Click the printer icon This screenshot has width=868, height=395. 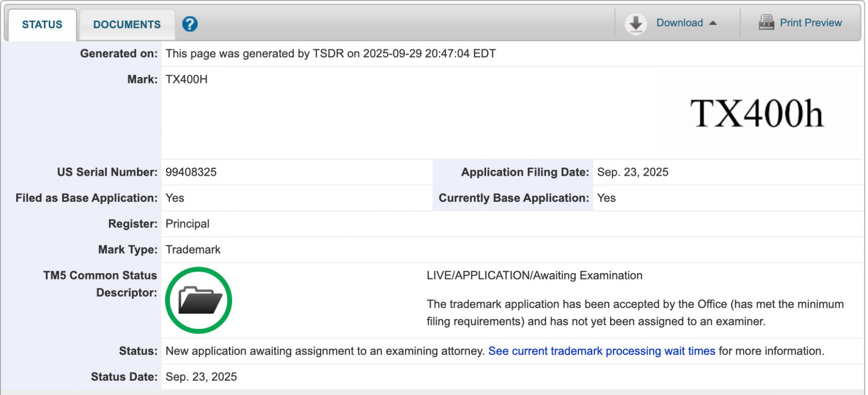pos(766,23)
